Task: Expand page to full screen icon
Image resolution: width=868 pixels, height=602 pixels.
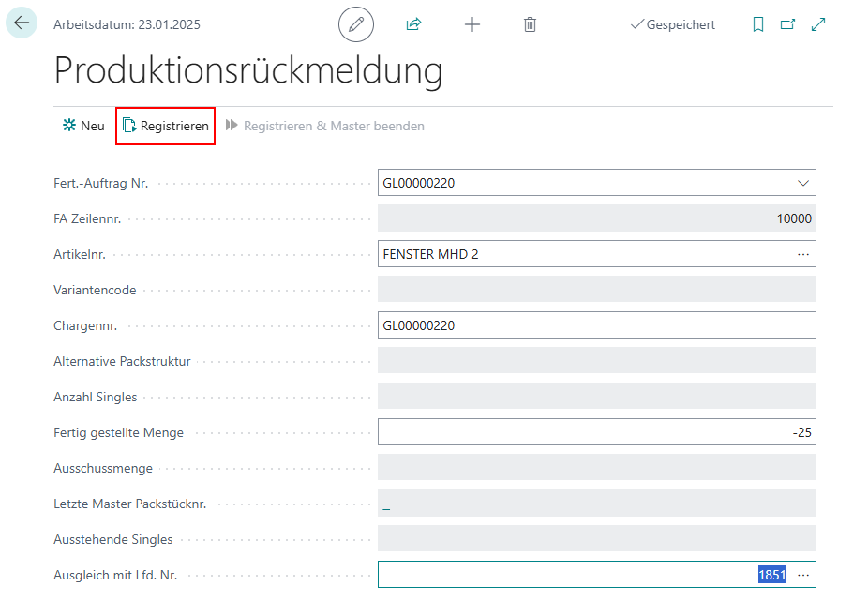Action: tap(818, 24)
